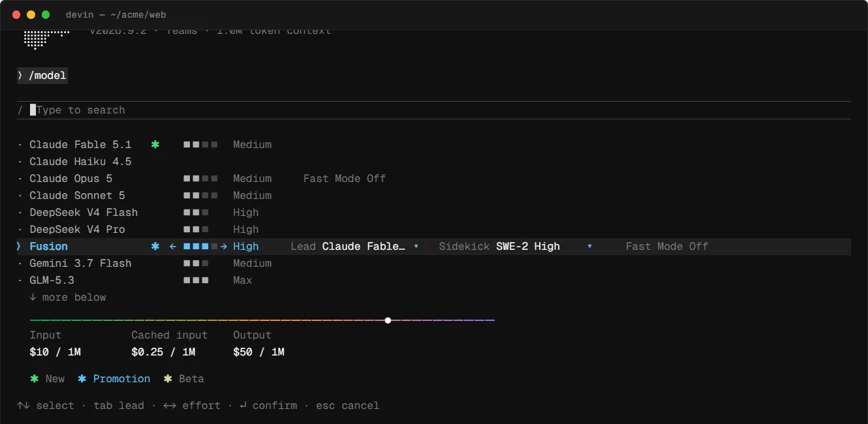Click the effort bars on Claude Opus 5 row
The width and height of the screenshot is (868, 424).
[x=201, y=178]
